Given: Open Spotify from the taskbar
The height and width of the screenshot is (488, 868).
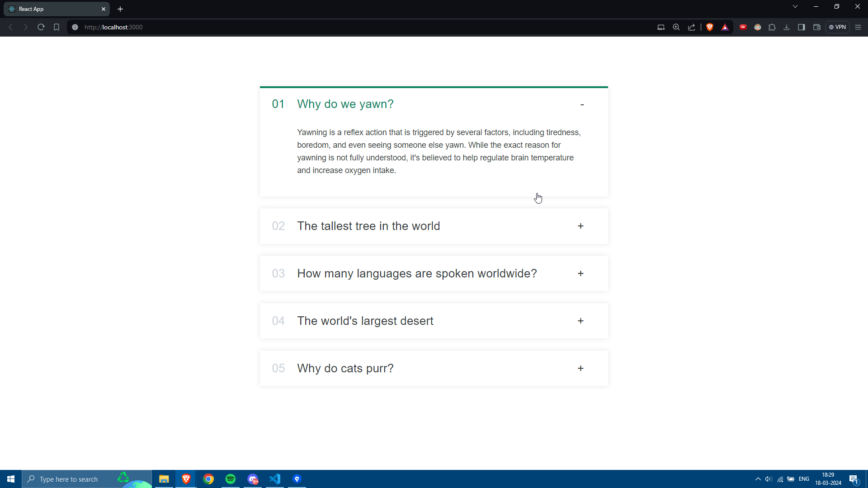Looking at the screenshot, I should click(x=231, y=479).
